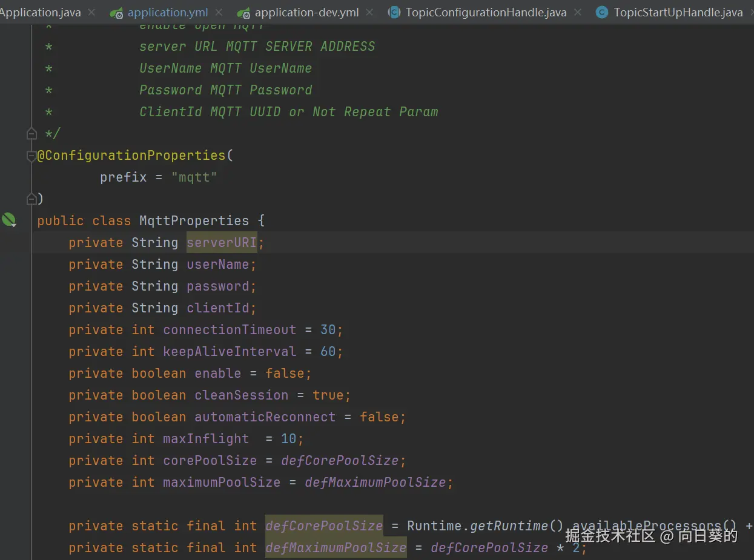Click the Spring leaf icon on application.yml tab

click(117, 13)
